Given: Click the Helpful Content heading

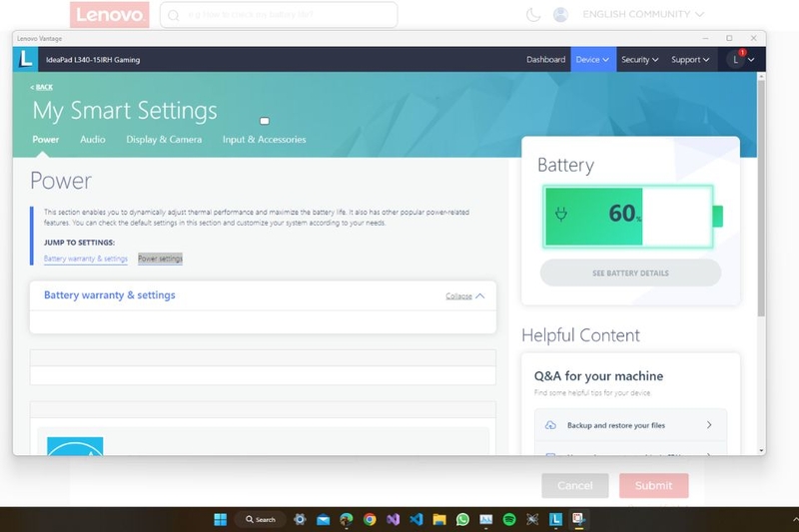Looking at the screenshot, I should [x=580, y=335].
